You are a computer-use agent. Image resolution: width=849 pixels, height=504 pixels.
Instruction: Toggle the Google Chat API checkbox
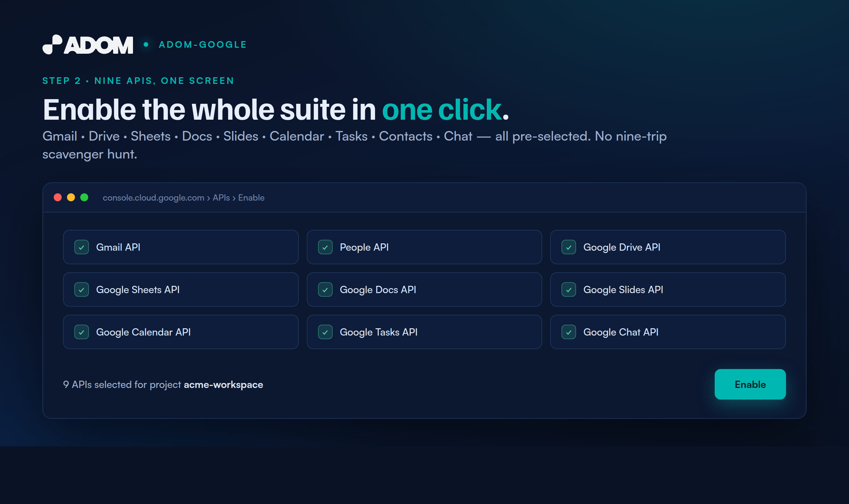click(x=568, y=332)
